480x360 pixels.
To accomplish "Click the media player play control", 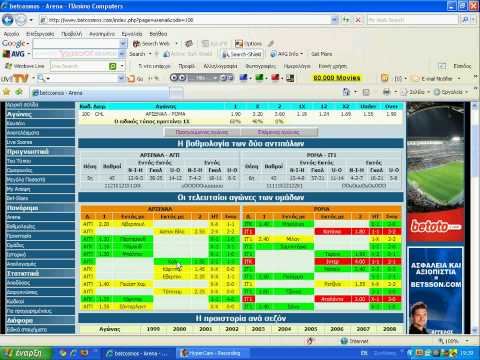I will pyautogui.click(x=182, y=78).
